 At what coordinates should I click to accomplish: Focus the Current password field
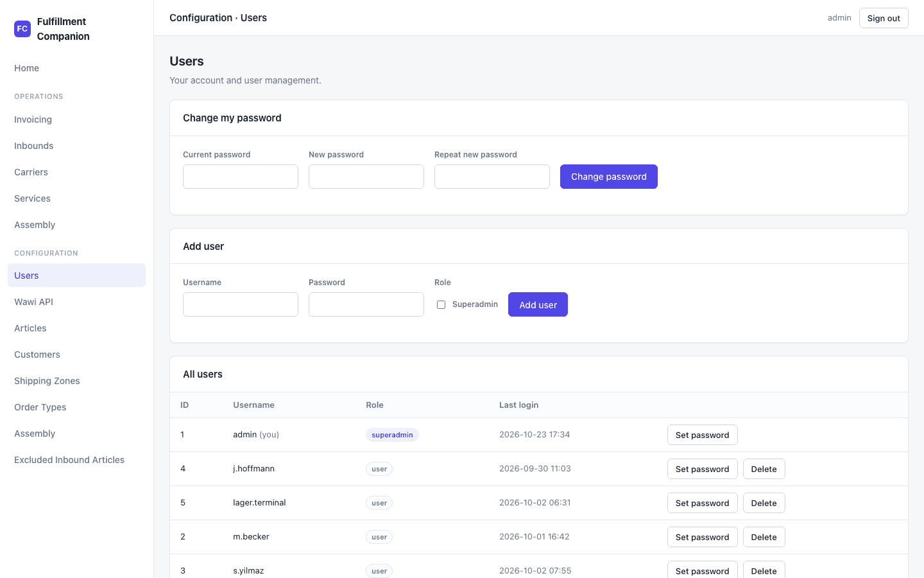coord(241,177)
